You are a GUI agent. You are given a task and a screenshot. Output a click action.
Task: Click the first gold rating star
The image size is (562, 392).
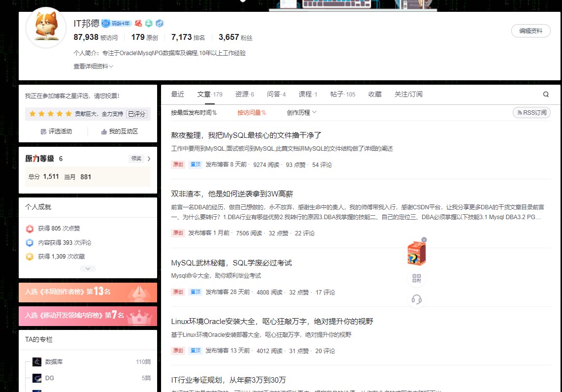32,114
